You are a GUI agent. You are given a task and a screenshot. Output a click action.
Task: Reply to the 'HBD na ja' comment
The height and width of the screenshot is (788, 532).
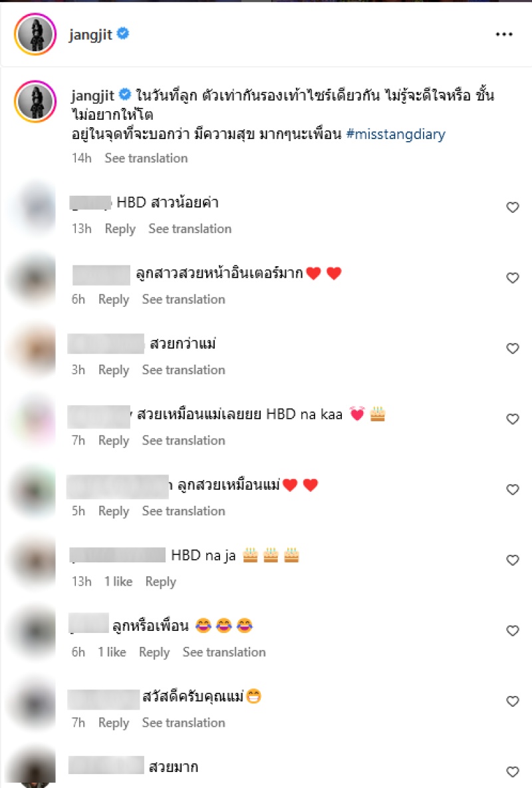[x=161, y=582]
